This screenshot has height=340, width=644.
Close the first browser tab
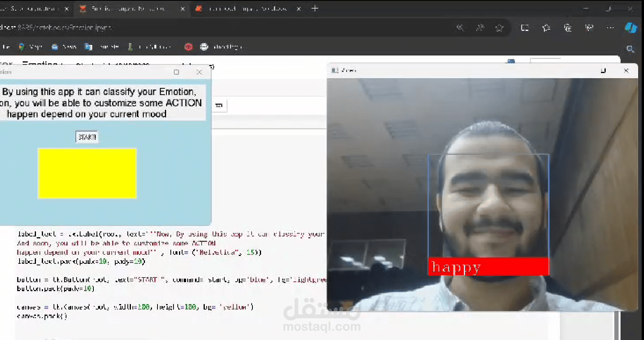[67, 9]
